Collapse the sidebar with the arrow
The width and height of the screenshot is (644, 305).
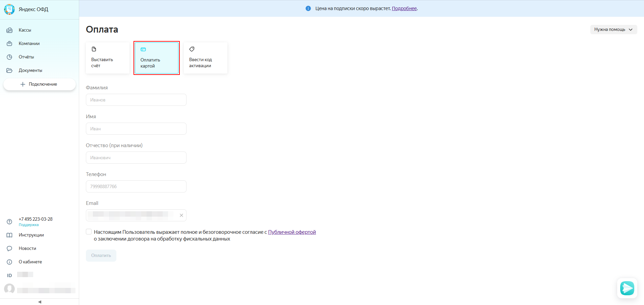(x=40, y=302)
